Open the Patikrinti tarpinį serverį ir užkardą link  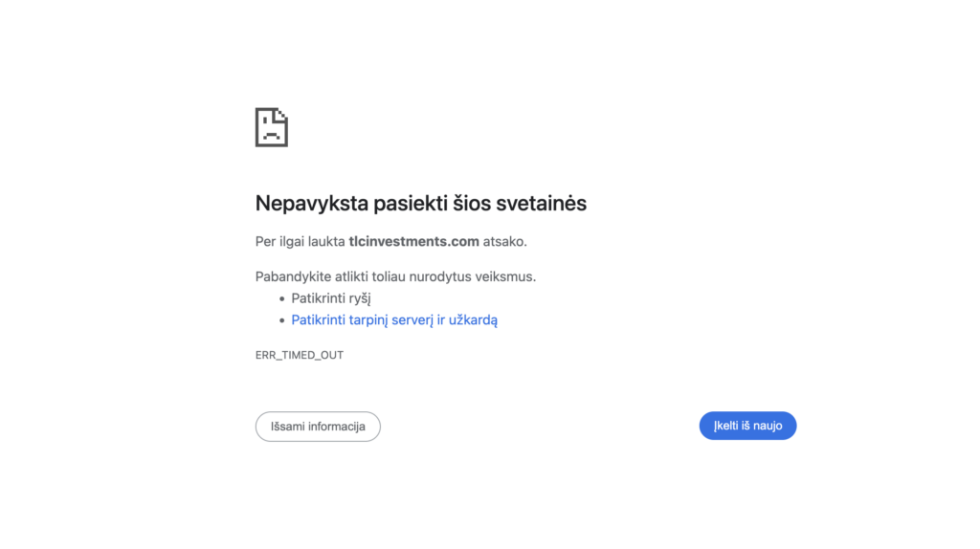pos(394,320)
